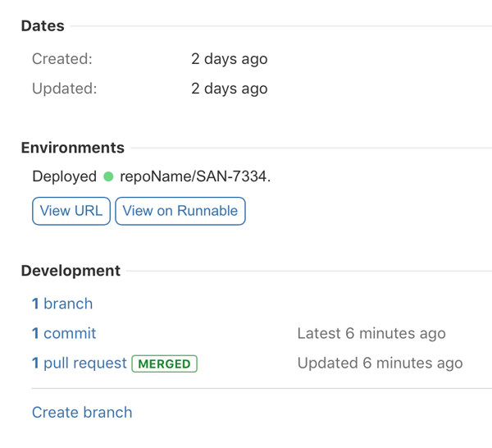Image resolution: width=492 pixels, height=448 pixels.
Task: Click the green deployed status dot
Action: 108,176
